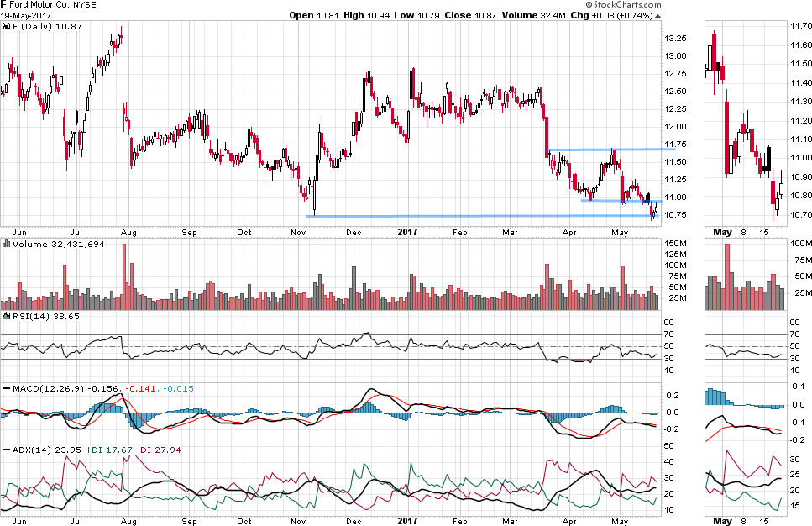
Task: Click the Dec label under the ADX panel
Action: click(354, 521)
